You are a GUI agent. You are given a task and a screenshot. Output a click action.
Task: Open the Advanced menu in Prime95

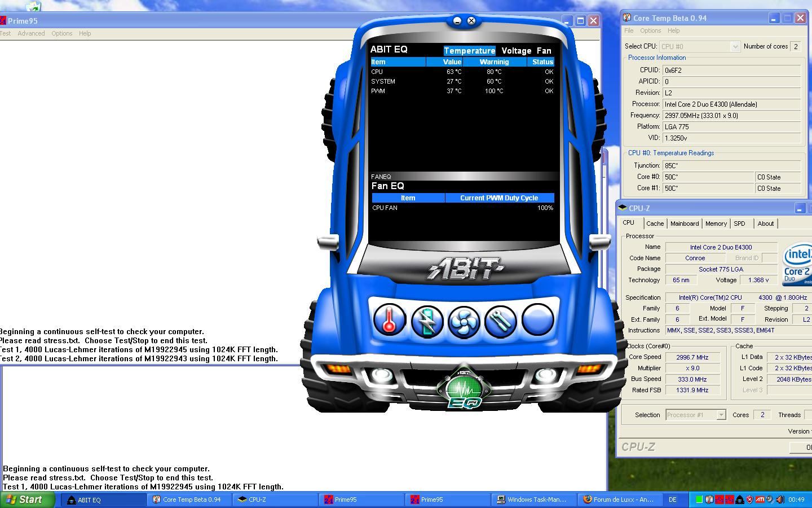[31, 33]
